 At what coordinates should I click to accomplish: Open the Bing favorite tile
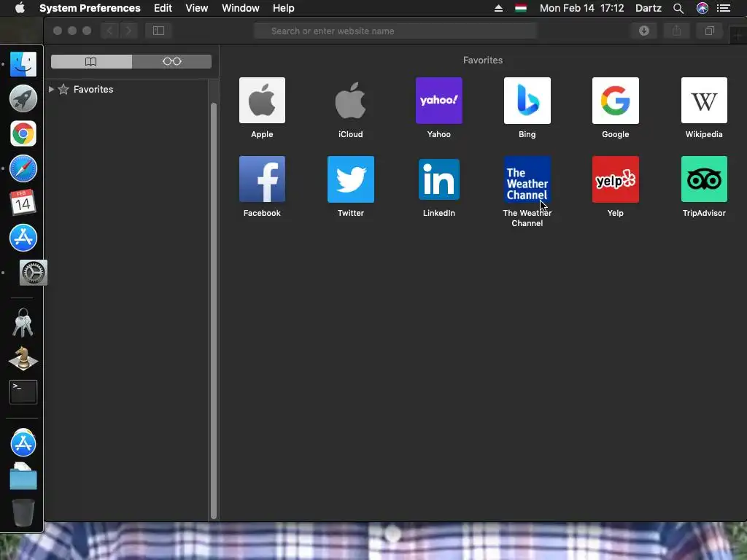[x=527, y=101]
